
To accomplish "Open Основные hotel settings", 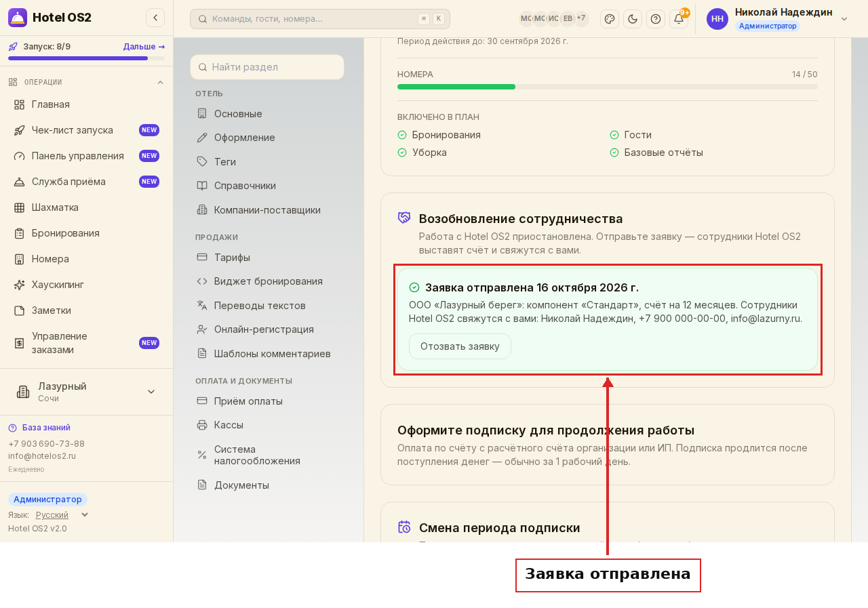I will coord(267,114).
